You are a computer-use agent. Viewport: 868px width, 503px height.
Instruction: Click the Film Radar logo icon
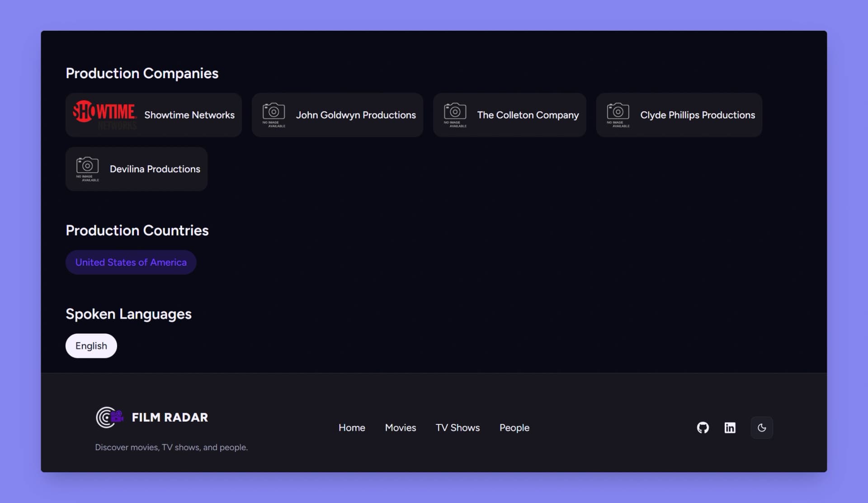[x=108, y=417]
